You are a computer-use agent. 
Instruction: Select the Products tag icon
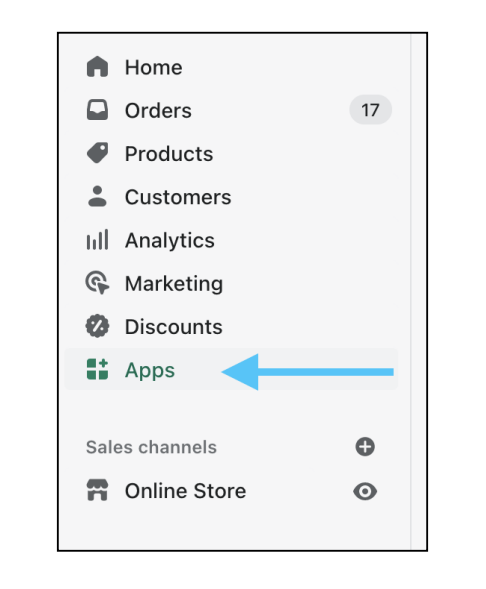[97, 153]
